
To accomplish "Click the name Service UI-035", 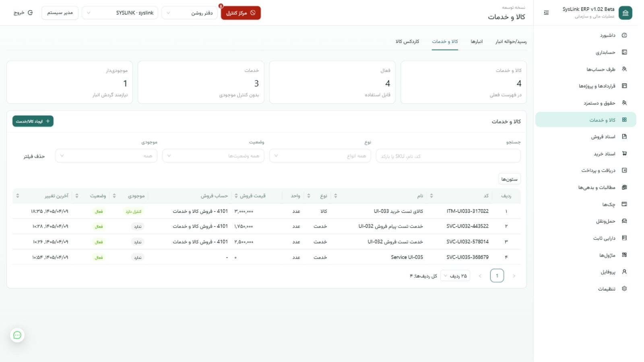I will click(407, 257).
